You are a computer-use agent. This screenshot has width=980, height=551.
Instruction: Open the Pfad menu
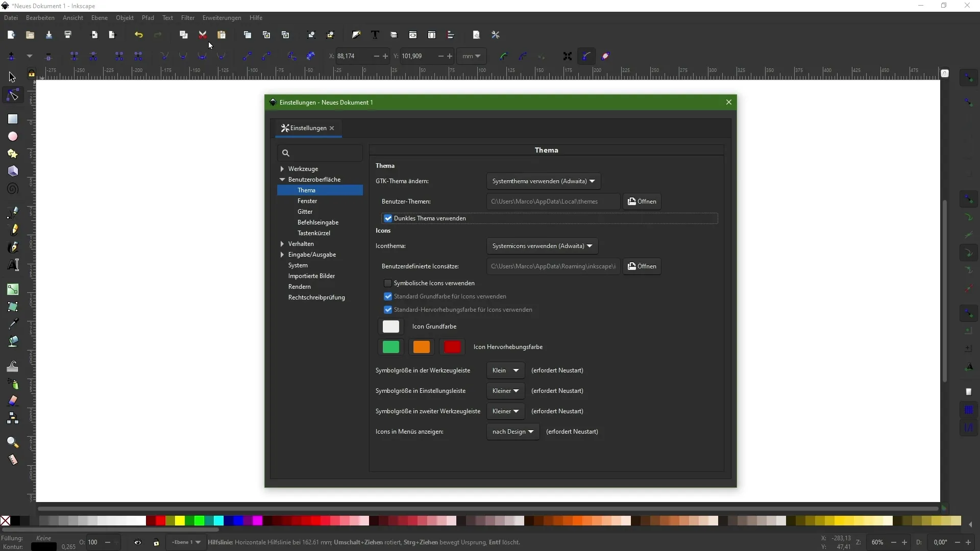point(148,18)
